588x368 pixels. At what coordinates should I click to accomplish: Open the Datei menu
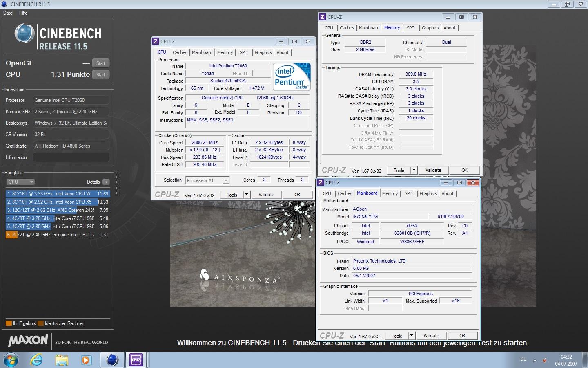tap(8, 13)
